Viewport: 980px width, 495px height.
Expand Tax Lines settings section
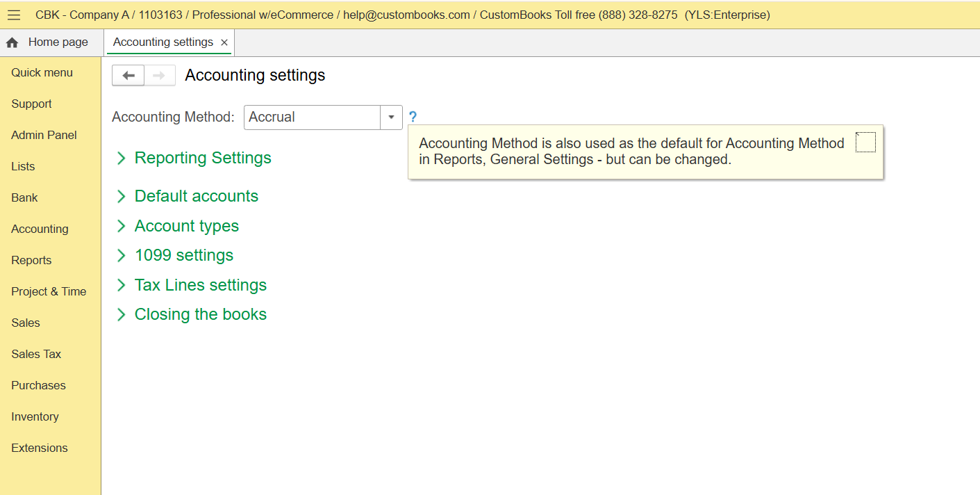pos(200,285)
